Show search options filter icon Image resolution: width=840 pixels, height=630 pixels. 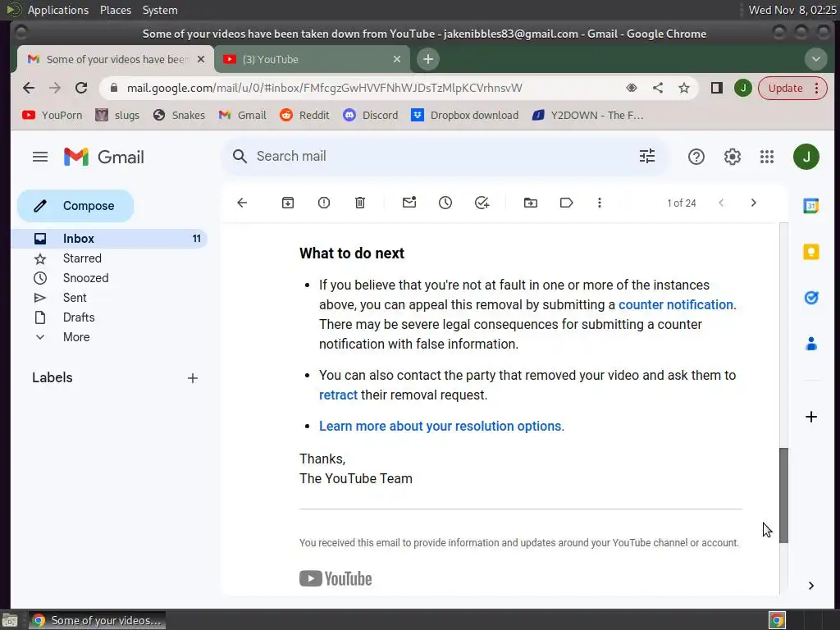point(647,157)
